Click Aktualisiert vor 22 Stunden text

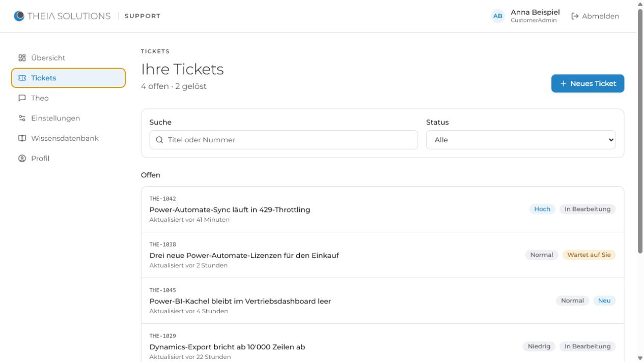point(190,357)
